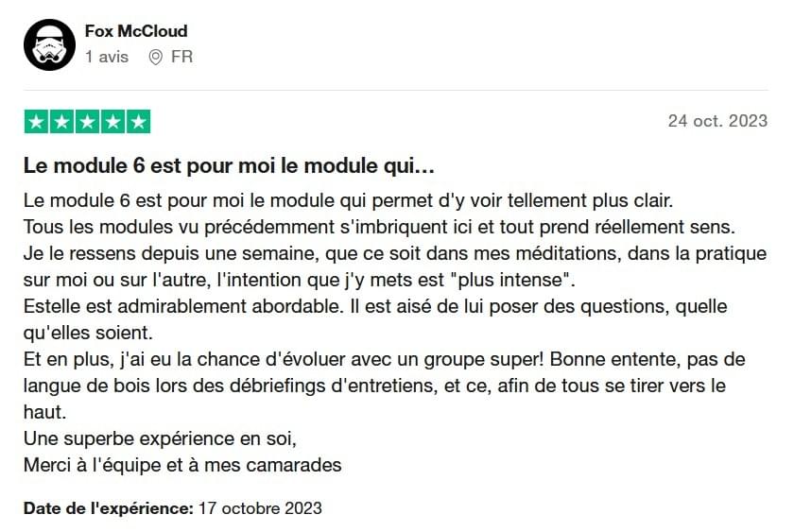
Task: Click the horizontal divider below the profile header
Action: pos(395,91)
